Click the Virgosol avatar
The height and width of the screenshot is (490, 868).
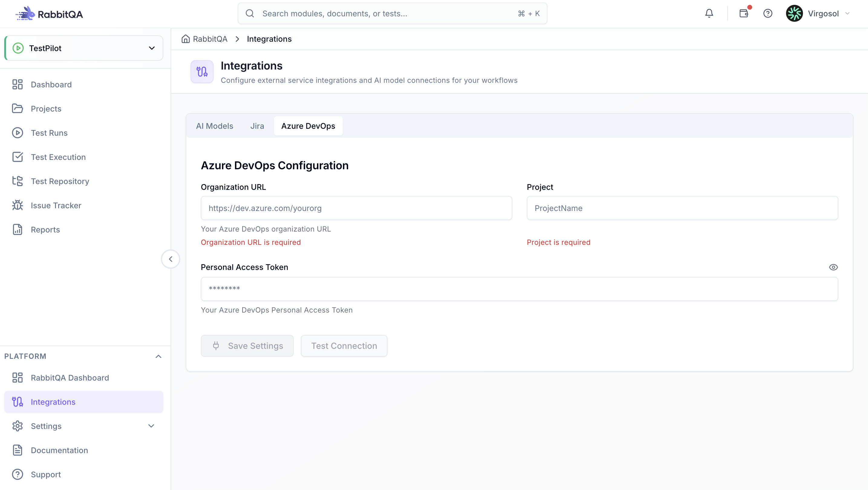794,14
